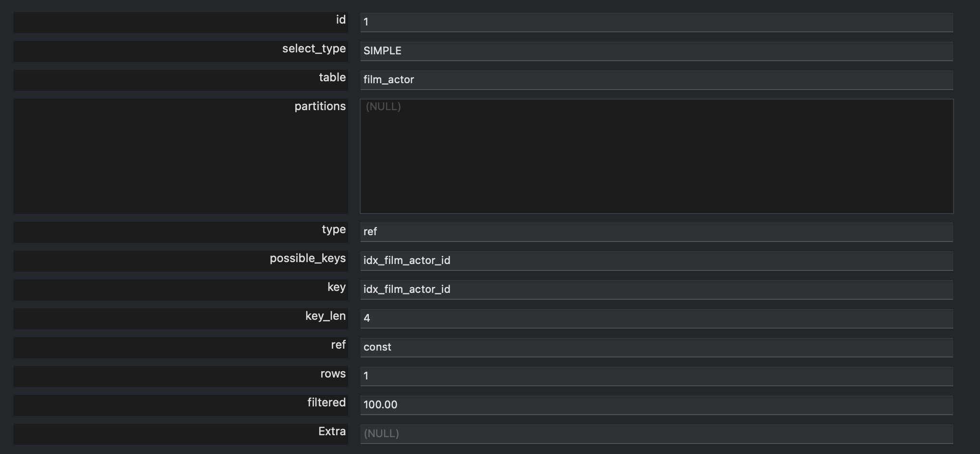Select the rows value field
This screenshot has width=980, height=454.
(656, 376)
